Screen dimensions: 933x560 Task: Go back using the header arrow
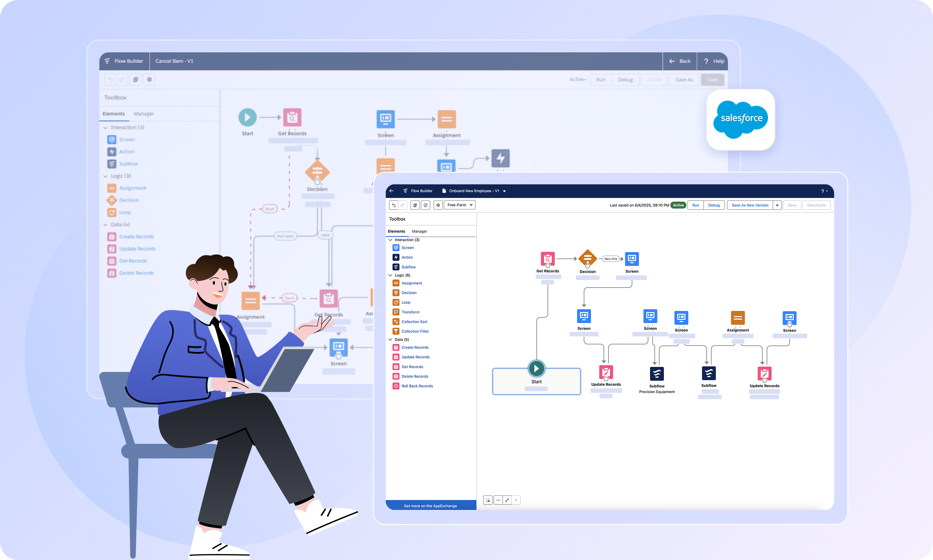[391, 191]
